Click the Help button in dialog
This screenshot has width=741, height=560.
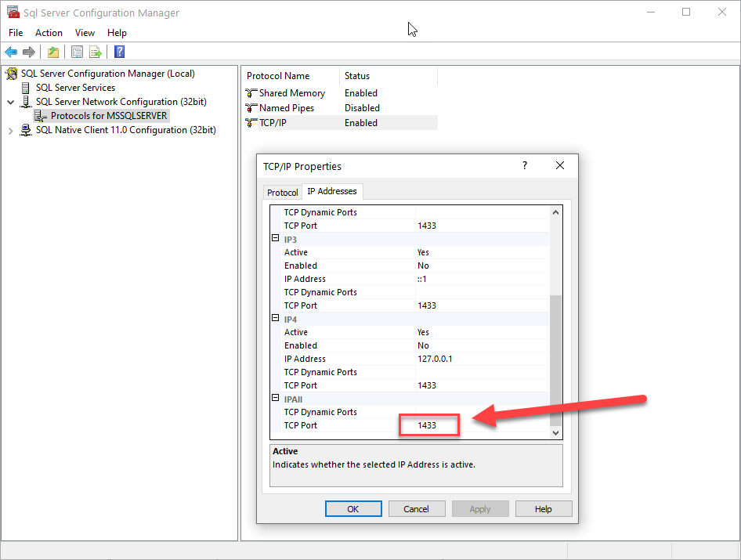tap(544, 509)
